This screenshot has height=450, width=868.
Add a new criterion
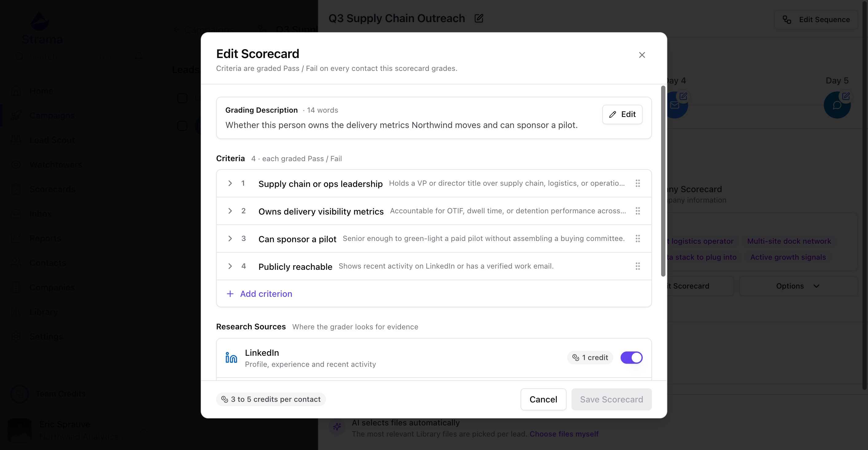[x=259, y=293]
